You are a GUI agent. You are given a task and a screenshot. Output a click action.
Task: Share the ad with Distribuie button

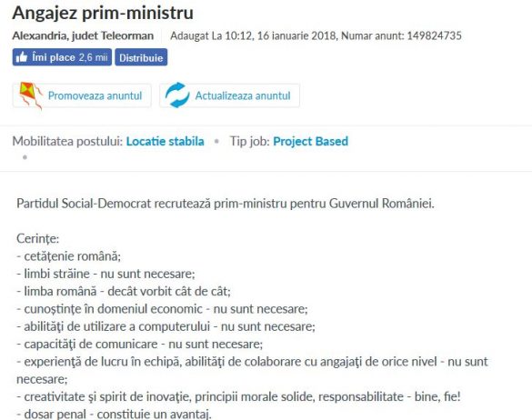(x=141, y=57)
